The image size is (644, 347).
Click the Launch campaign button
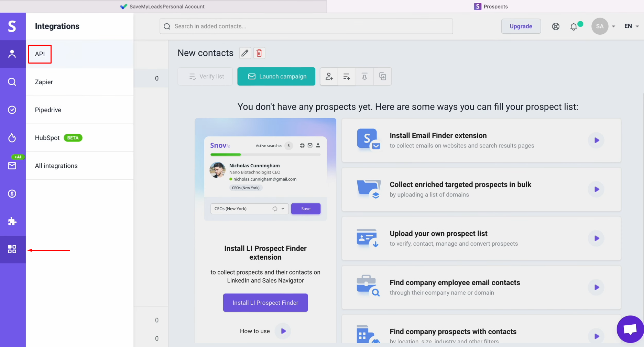tap(276, 76)
